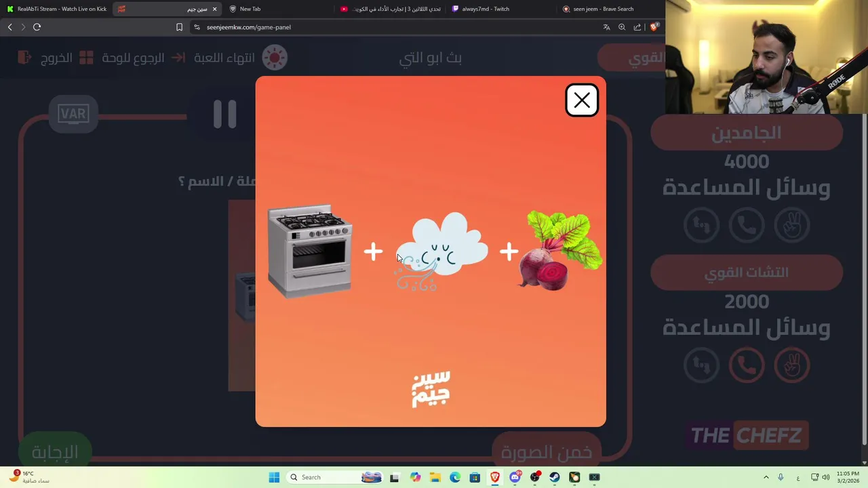Use التشات القوي two-answers hand lifeline
Viewport: 868px width, 488px height.
[792, 365]
